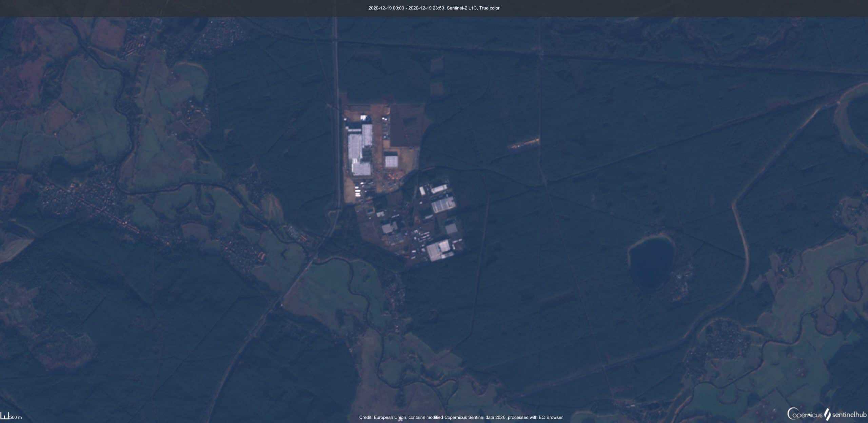This screenshot has width=868, height=423.
Task: Click the small square white building beside factory
Action: coord(391,162)
